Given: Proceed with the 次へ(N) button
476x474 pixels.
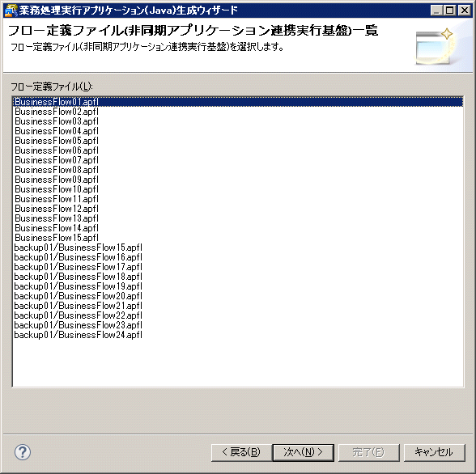Looking at the screenshot, I should 304,452.
